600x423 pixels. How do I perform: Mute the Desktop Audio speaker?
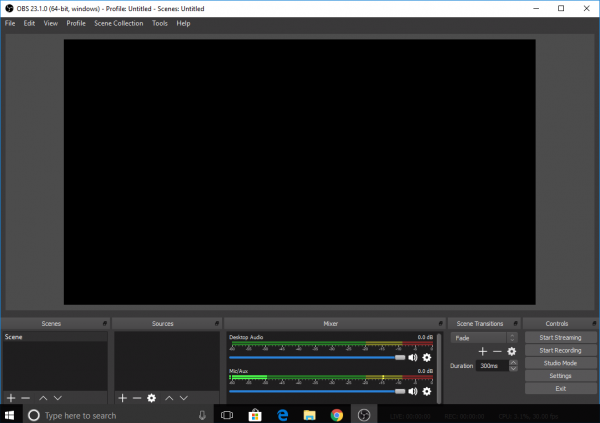[413, 357]
